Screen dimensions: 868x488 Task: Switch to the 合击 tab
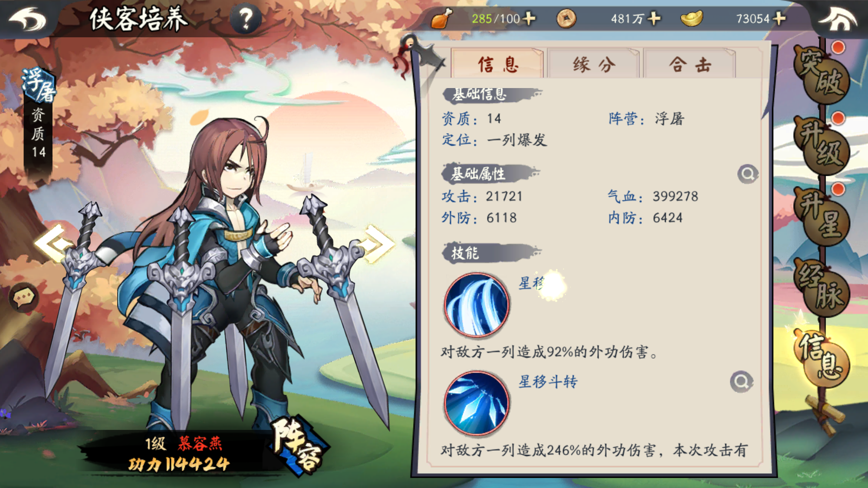(690, 64)
